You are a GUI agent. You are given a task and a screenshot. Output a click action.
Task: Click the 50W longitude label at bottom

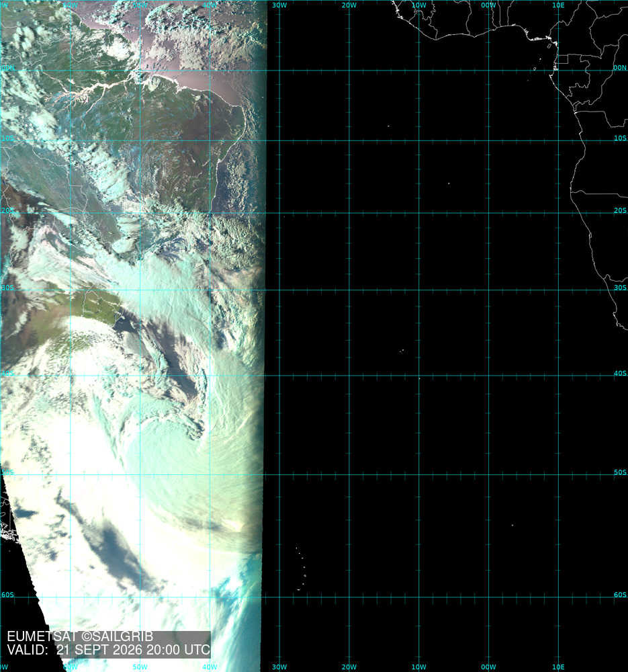[x=140, y=667]
